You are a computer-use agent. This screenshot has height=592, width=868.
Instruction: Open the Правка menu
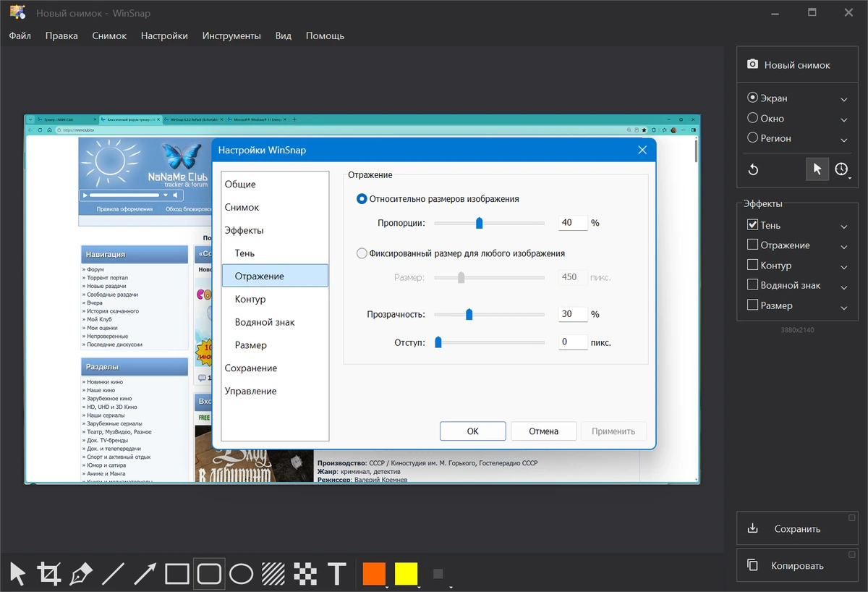pyautogui.click(x=61, y=35)
